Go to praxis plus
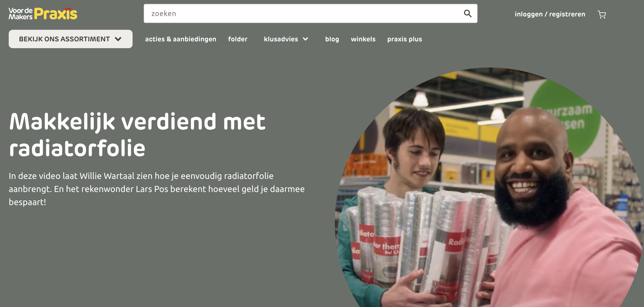644x307 pixels. [x=404, y=39]
